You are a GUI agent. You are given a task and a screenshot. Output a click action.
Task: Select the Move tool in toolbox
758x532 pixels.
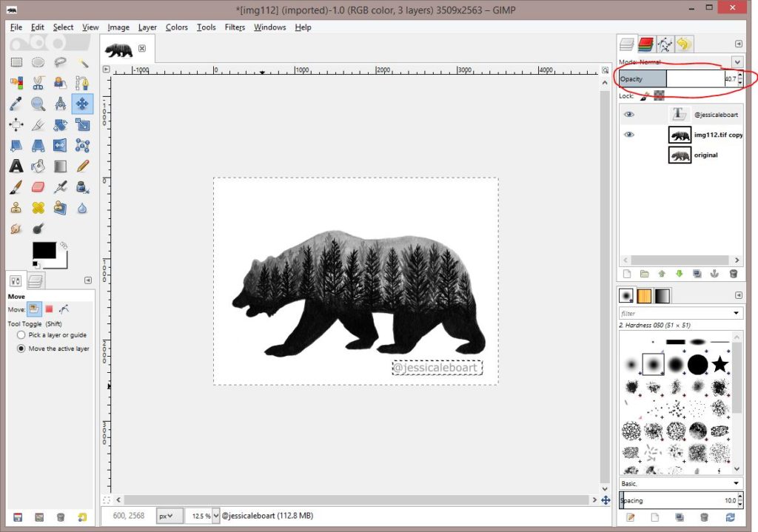click(x=82, y=104)
